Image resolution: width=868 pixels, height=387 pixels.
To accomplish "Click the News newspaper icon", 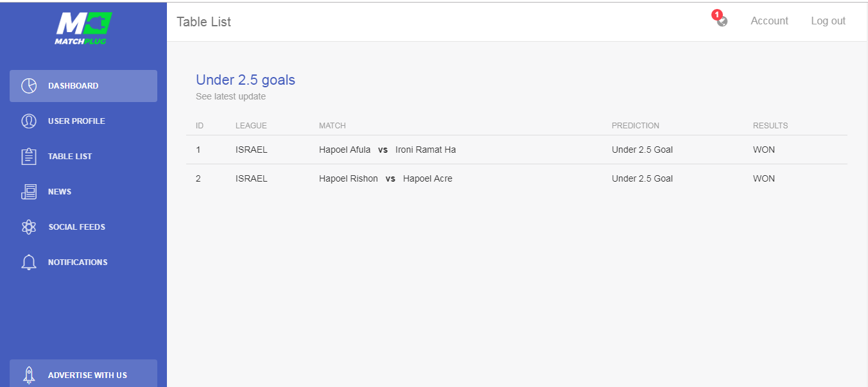I will pyautogui.click(x=29, y=192).
